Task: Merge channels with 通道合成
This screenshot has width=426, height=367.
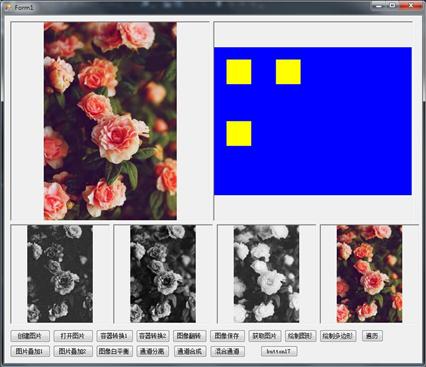Action: [x=190, y=351]
